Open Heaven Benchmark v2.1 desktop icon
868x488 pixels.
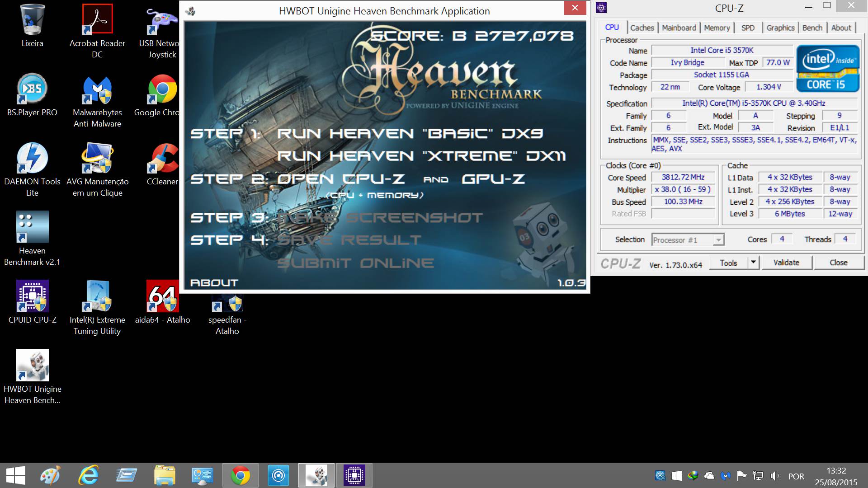pos(32,239)
